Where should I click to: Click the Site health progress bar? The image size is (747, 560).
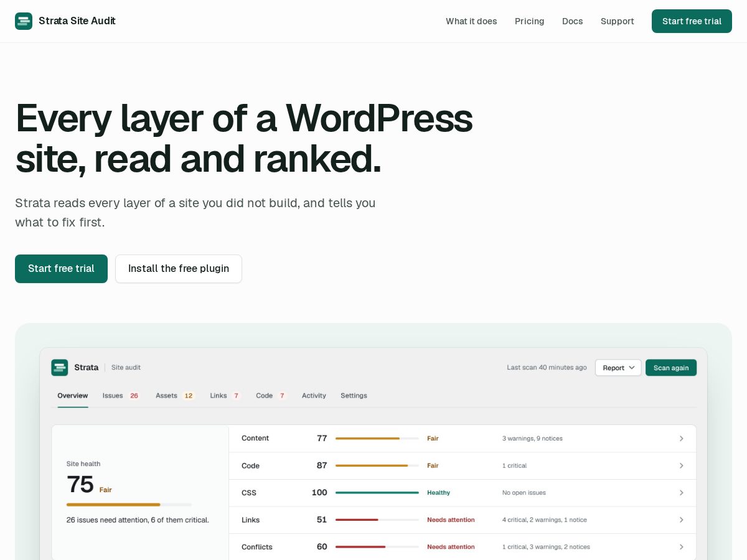[129, 505]
